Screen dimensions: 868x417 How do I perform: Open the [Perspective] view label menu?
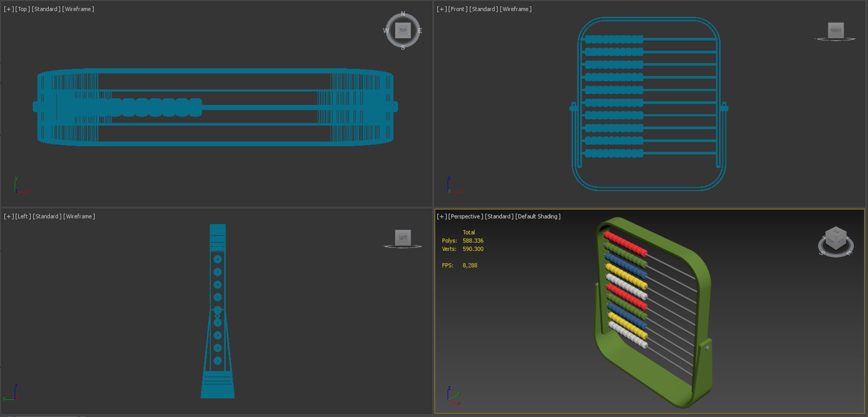(466, 216)
